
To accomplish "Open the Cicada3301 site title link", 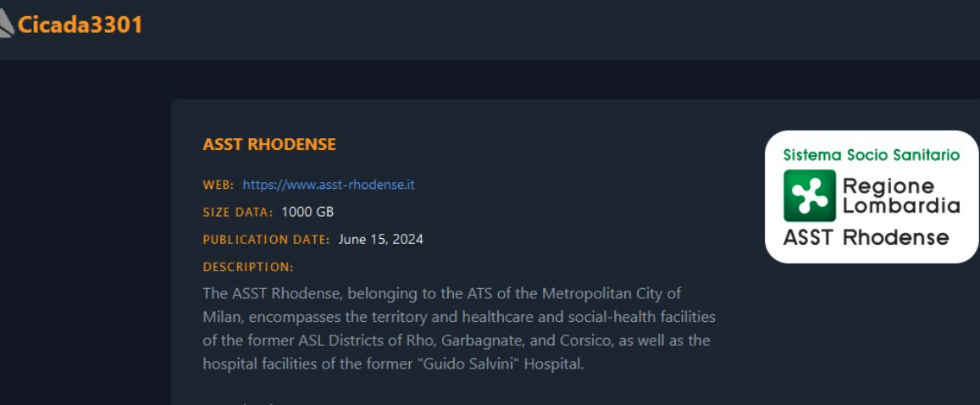I will pyautogui.click(x=80, y=25).
